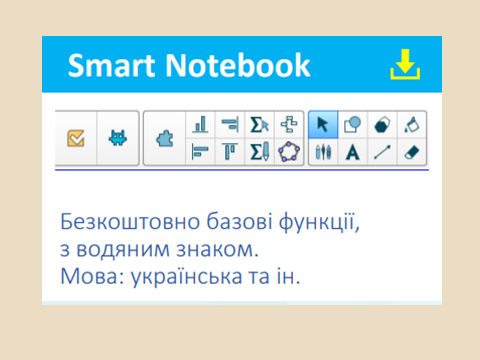This screenshot has width=480, height=360.
Task: Click the blue monster activity icon
Action: point(118,138)
